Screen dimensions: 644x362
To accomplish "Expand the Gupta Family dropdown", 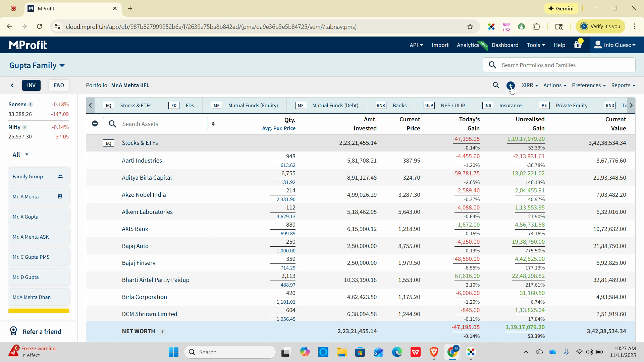I will tap(37, 65).
